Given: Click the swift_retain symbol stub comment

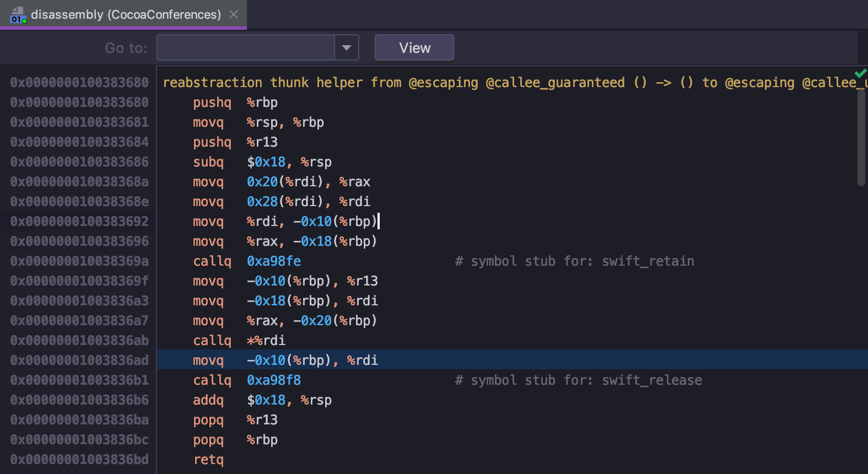Looking at the screenshot, I should click(574, 261).
